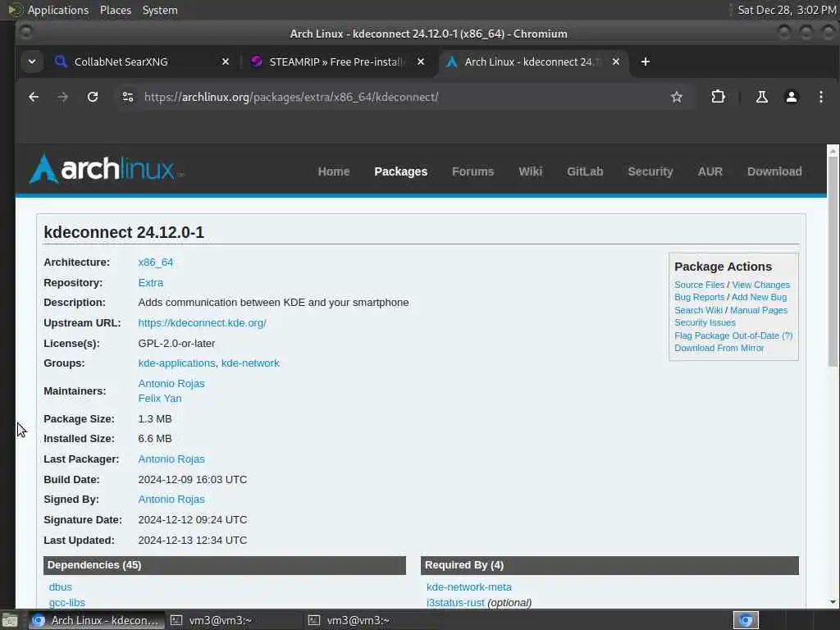Click the clock Sat Dec 28 3:02 PM
Screen dimensions: 840x630
pos(787,10)
